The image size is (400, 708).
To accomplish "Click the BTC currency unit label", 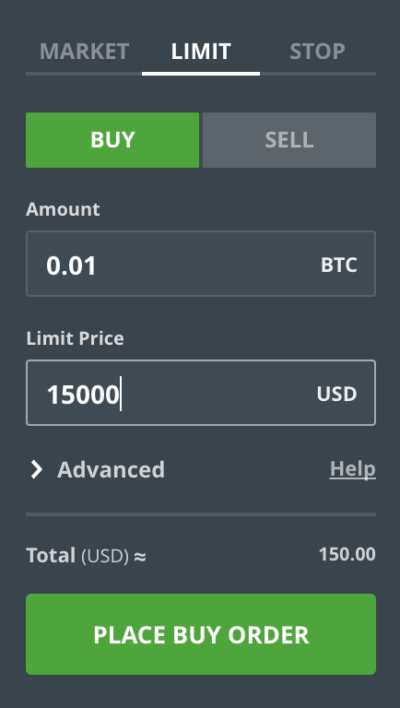I will [x=339, y=265].
